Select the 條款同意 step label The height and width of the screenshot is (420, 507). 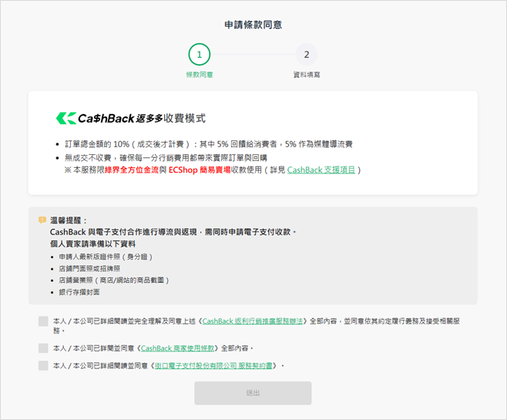(200, 75)
